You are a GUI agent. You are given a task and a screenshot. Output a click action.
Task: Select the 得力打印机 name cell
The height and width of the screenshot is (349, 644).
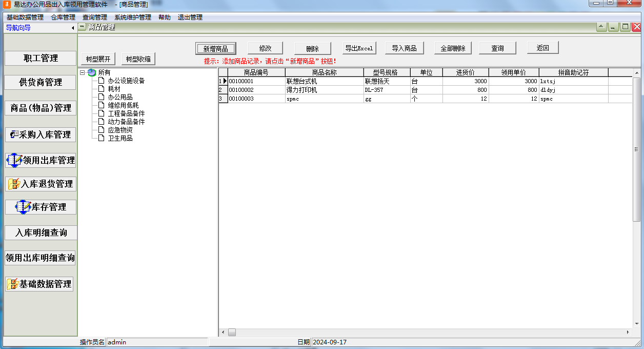(325, 90)
